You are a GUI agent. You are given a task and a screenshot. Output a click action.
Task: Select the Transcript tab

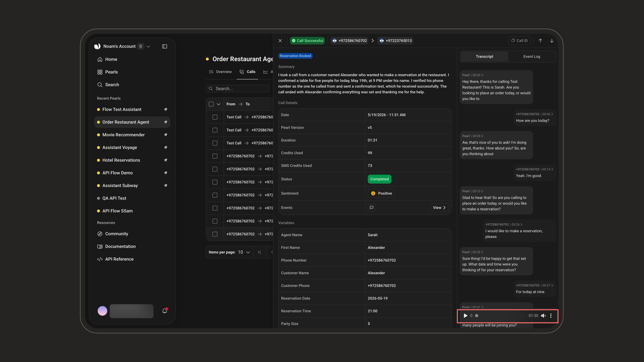tap(484, 56)
